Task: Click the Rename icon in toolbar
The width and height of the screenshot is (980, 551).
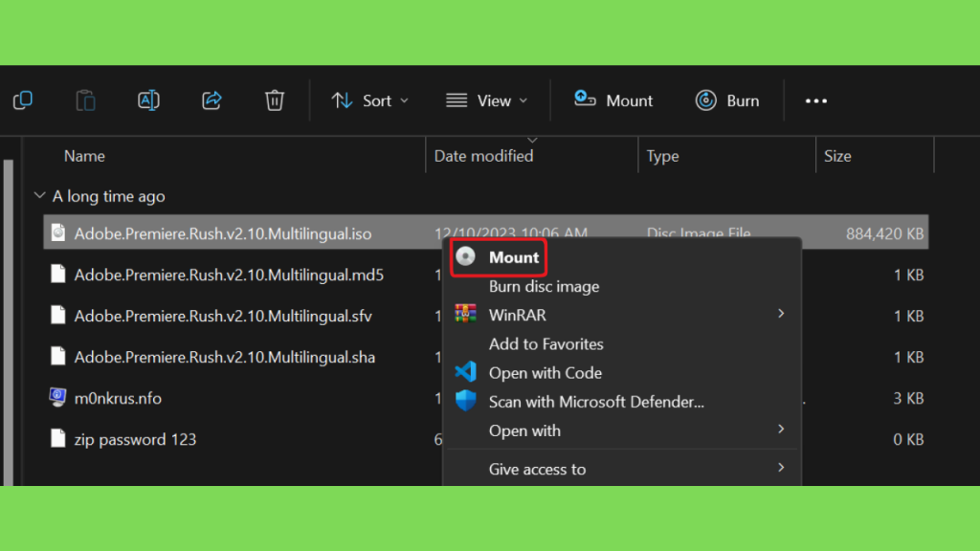Action: (x=148, y=99)
